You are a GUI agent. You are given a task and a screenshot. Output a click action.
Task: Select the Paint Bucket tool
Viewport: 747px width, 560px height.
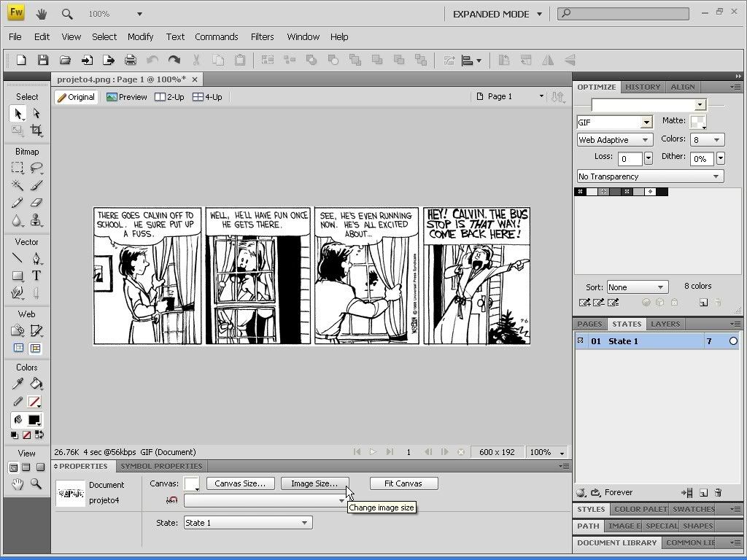[36, 384]
